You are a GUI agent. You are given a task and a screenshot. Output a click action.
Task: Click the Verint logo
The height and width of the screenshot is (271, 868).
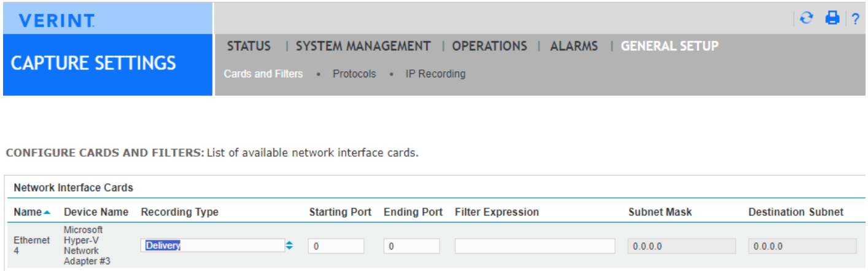pos(56,21)
